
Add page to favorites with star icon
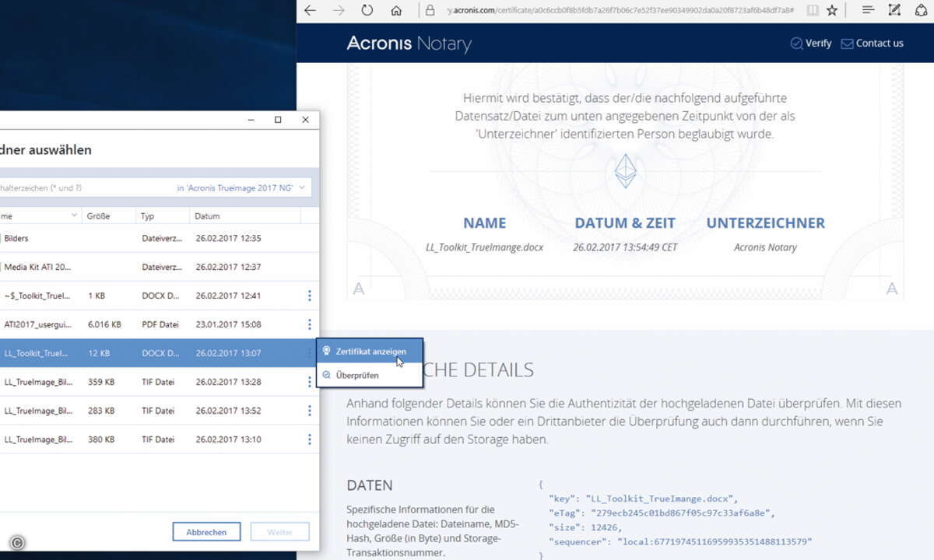coord(832,11)
